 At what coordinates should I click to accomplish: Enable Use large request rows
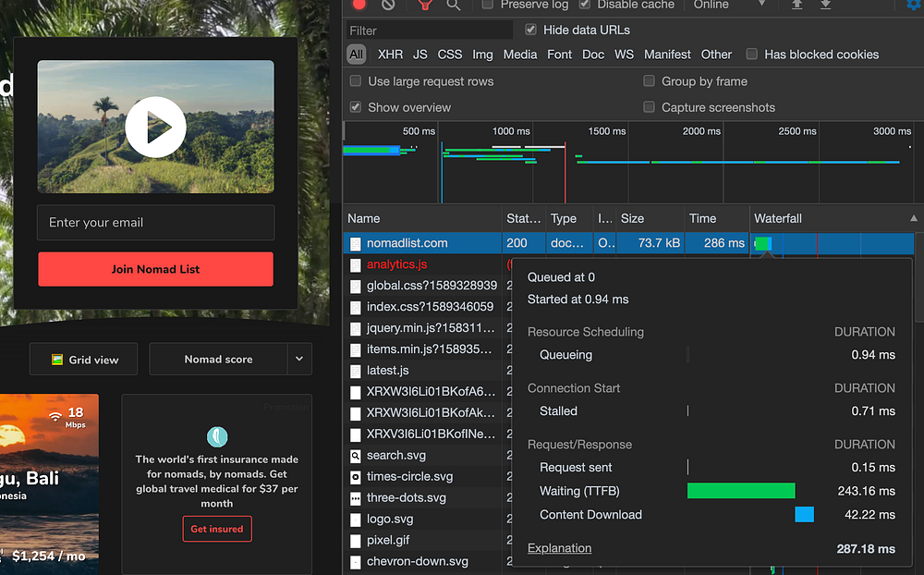[356, 80]
